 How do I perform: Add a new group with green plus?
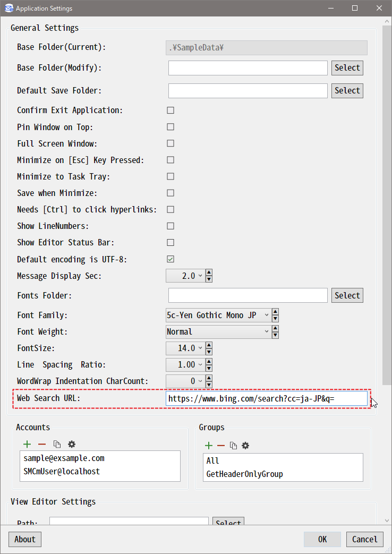209,446
